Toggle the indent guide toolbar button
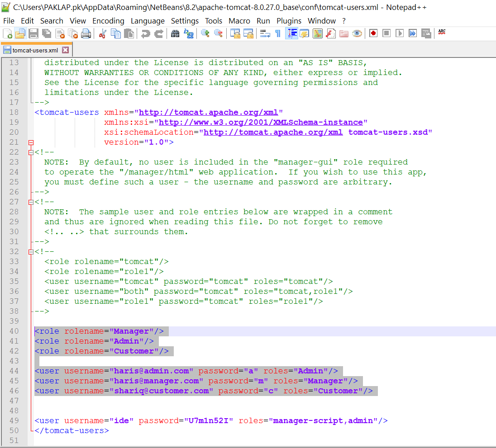The image size is (496, 448). tap(291, 33)
